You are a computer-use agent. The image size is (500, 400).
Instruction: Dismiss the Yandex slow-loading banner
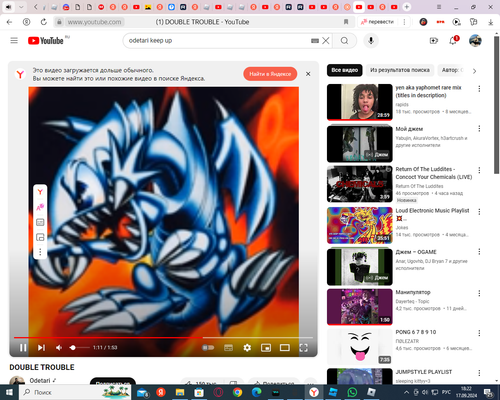coord(308,74)
